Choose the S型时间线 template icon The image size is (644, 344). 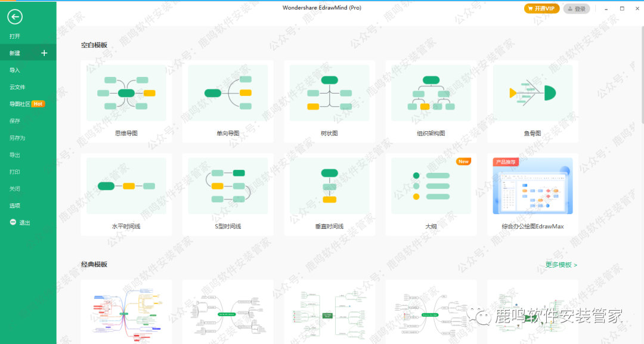(228, 186)
